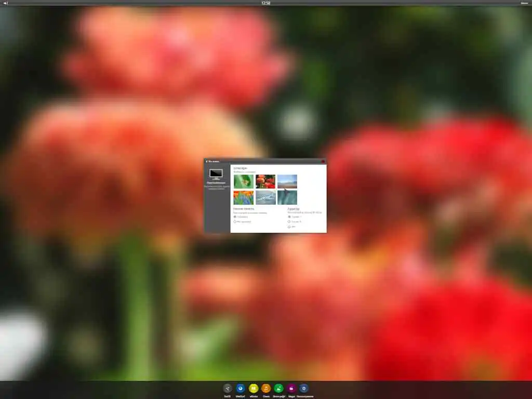
Task: Click the back arrow in the dialog title bar
Action: (x=206, y=162)
